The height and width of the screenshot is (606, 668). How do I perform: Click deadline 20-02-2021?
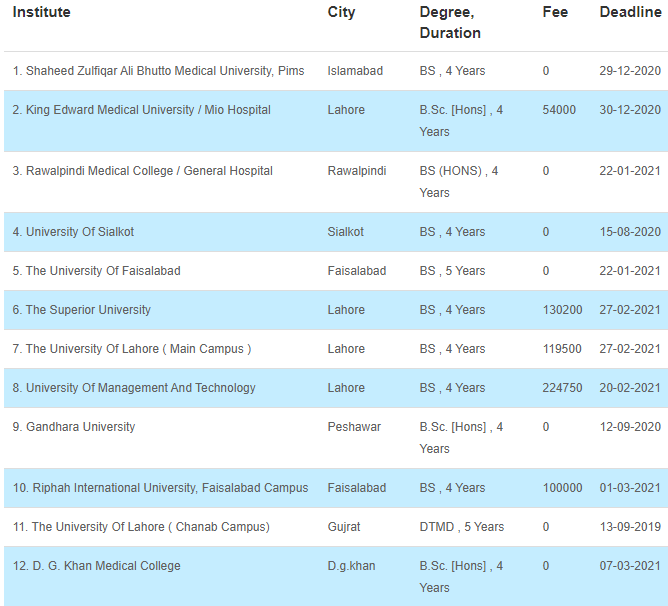pos(630,388)
